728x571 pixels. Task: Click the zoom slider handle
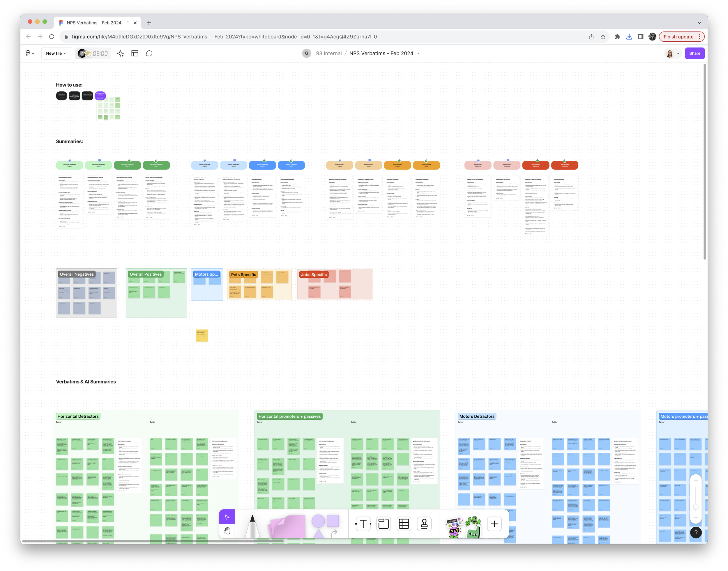(x=696, y=507)
